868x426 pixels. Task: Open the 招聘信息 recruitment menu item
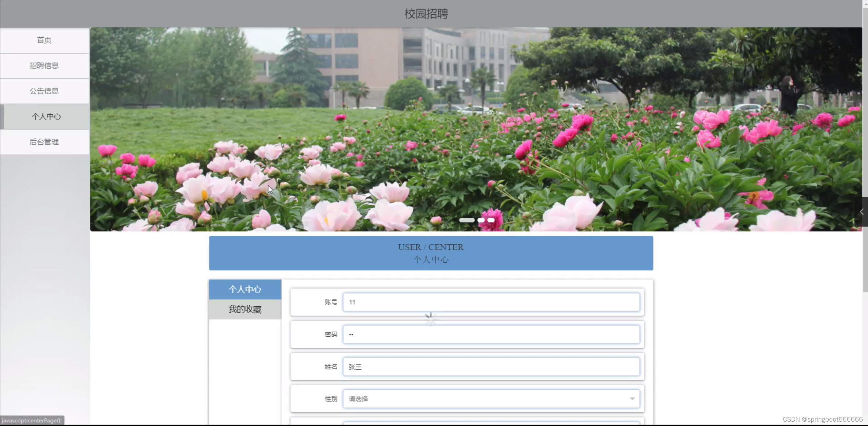(44, 66)
